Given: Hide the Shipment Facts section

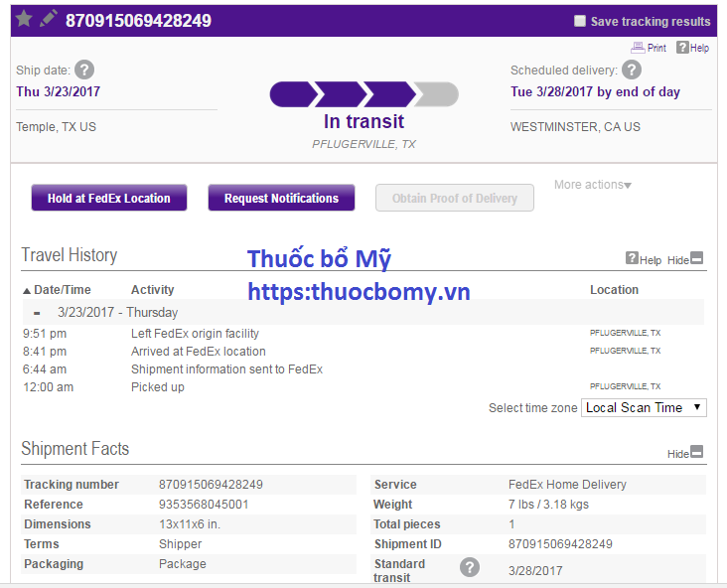Looking at the screenshot, I should tap(685, 453).
